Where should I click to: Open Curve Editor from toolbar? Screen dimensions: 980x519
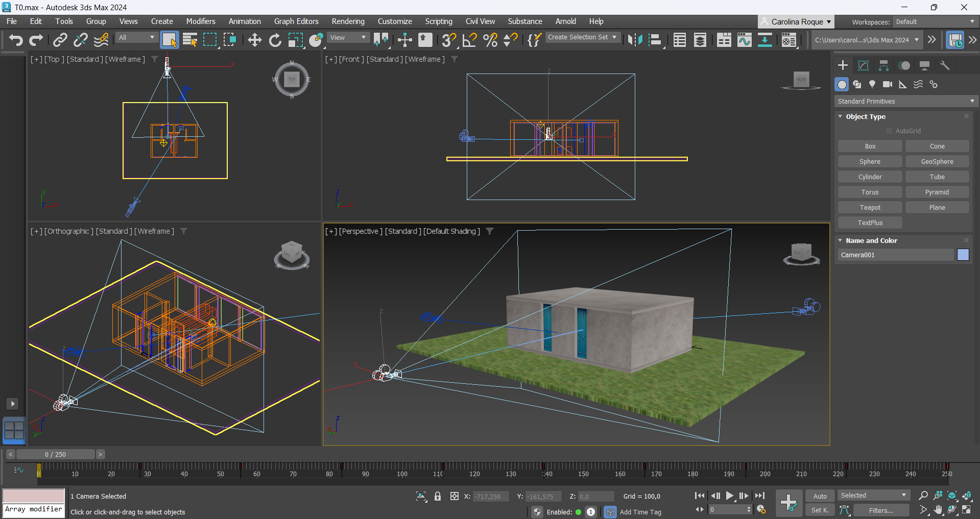coord(744,40)
